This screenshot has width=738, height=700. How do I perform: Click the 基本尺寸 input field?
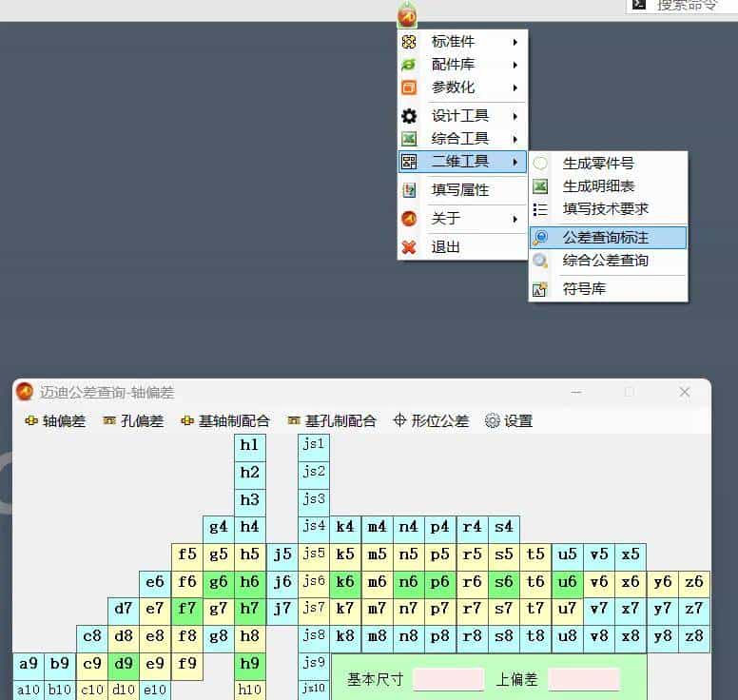pos(448,679)
